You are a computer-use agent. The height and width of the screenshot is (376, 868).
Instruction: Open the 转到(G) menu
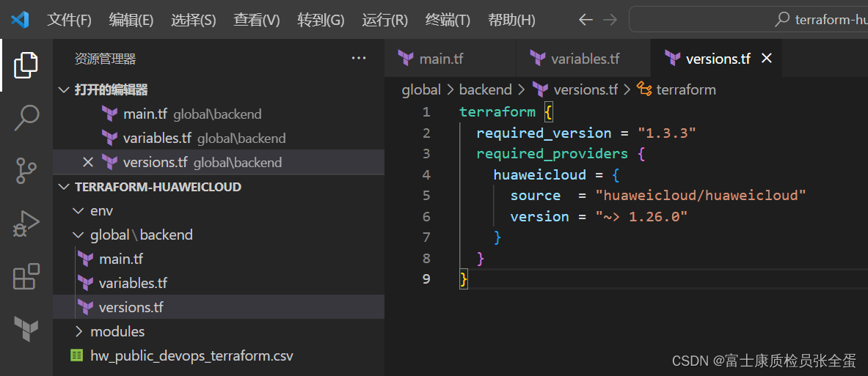coord(321,21)
